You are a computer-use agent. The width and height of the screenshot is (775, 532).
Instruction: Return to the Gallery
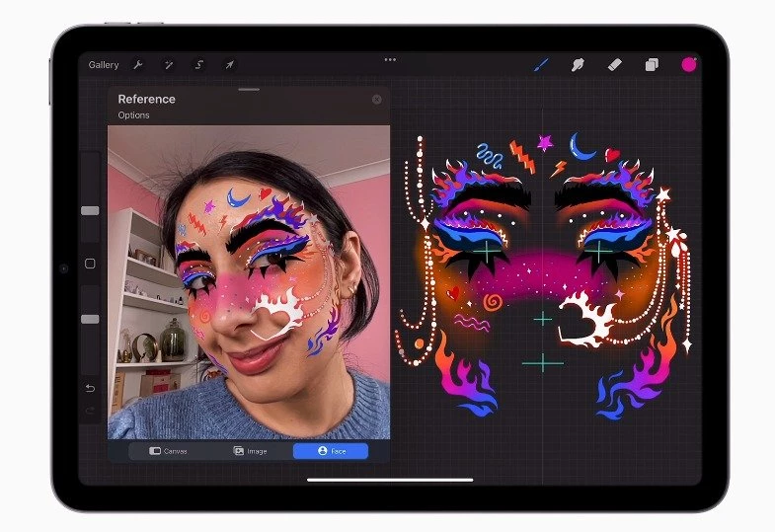104,65
